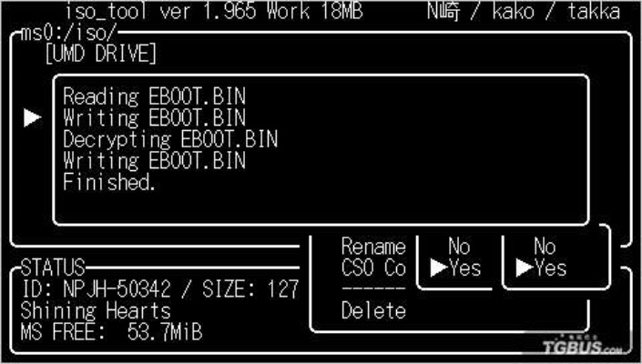Select Yes in the left confirmation box
642x364 pixels.
[464, 268]
